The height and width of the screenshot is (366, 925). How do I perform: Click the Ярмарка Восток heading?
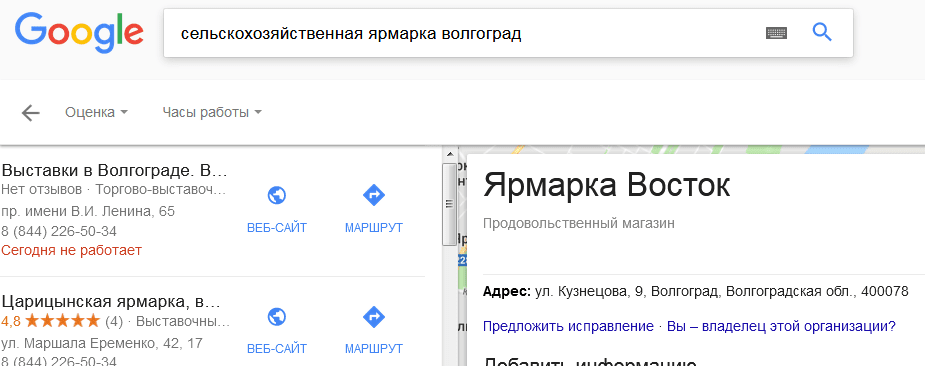[606, 185]
